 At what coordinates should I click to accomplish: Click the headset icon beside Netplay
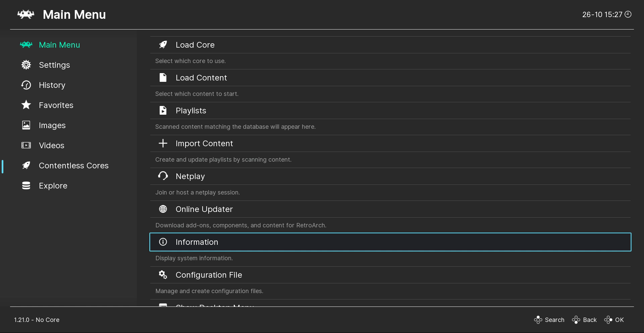[163, 176]
